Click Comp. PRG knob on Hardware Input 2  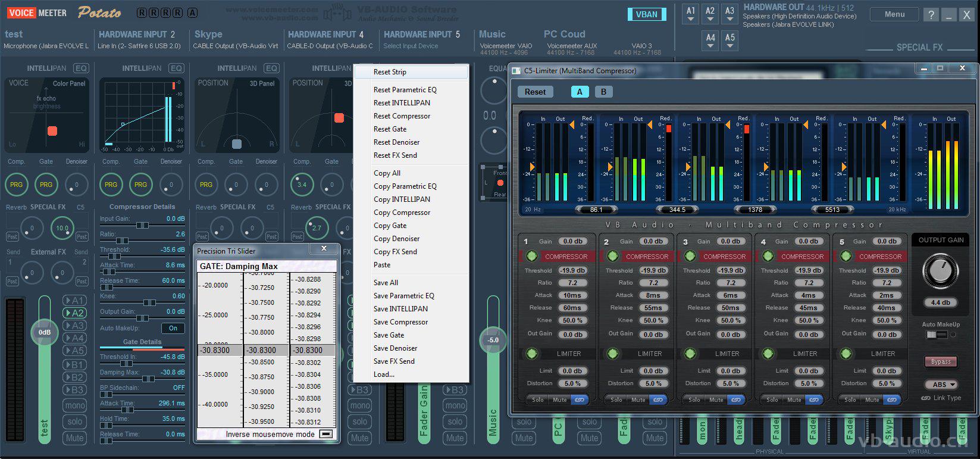111,185
